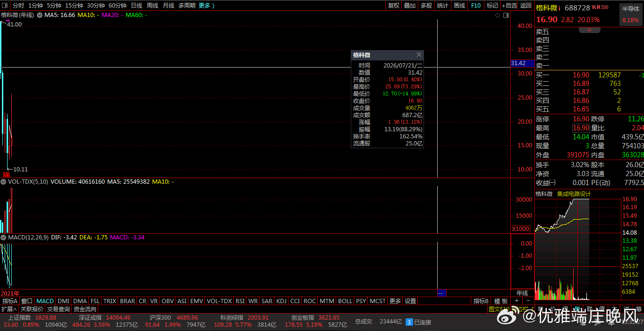
Task: Open the 多周期 multi-period view
Action: click(187, 6)
